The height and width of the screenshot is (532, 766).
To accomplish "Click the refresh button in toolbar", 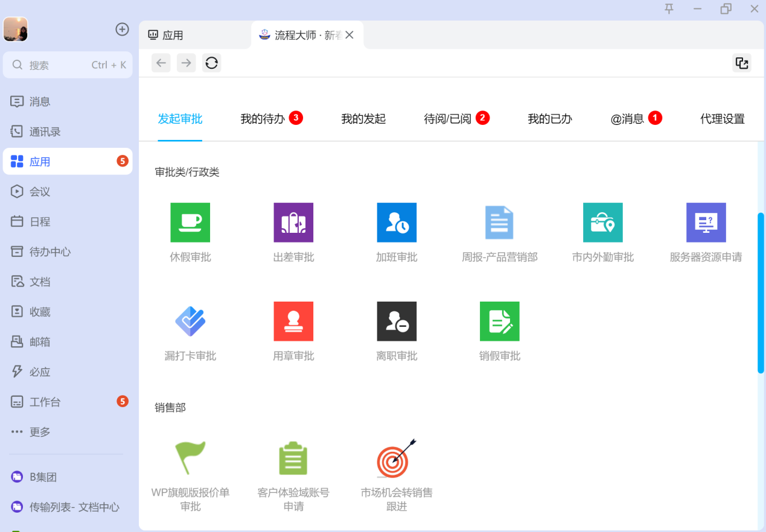I will click(x=211, y=63).
